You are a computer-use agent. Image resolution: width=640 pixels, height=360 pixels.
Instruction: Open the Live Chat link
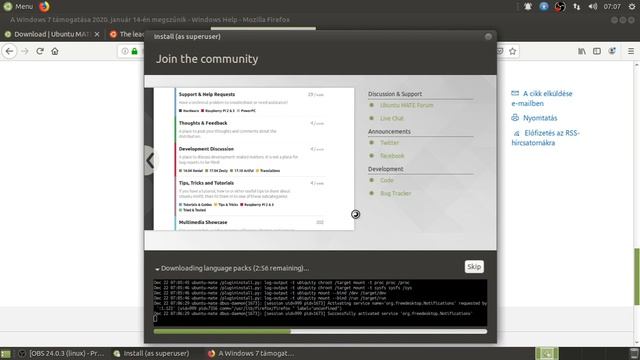[391, 118]
